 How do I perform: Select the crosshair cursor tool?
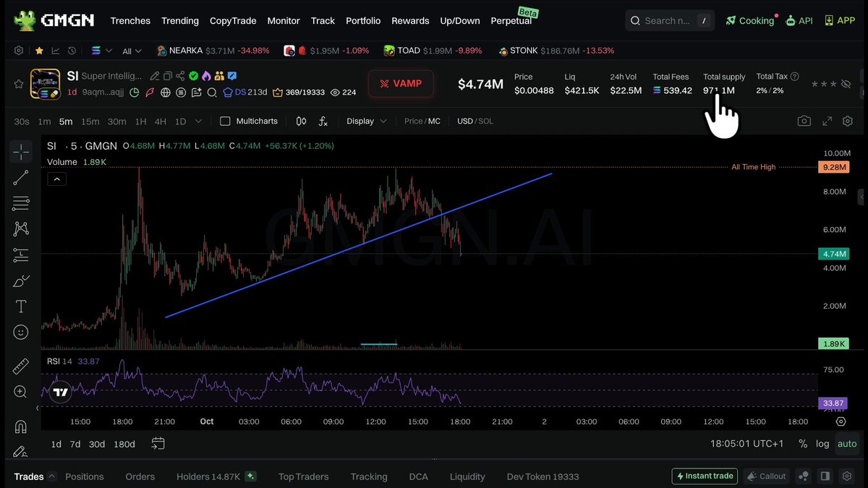point(21,152)
